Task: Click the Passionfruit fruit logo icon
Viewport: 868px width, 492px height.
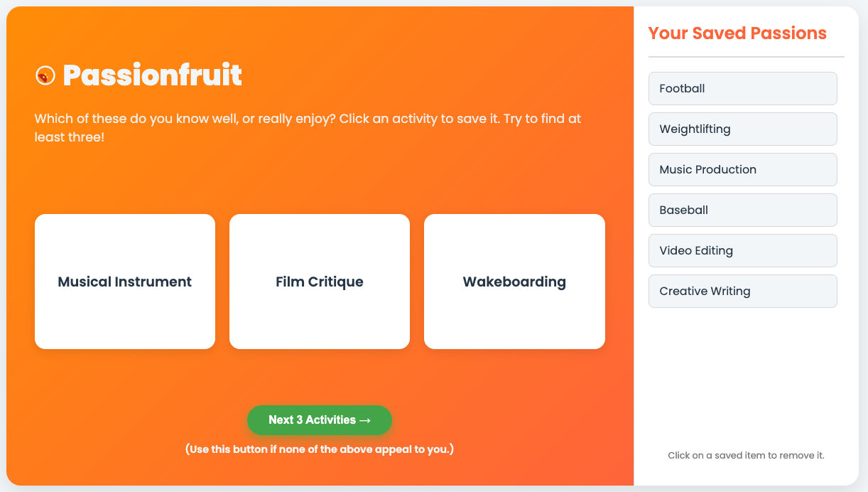Action: 45,75
